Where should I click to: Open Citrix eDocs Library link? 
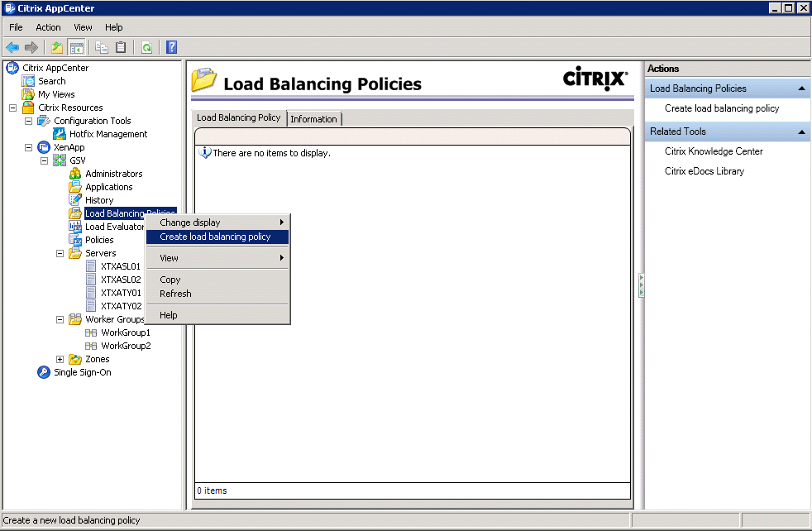pos(705,171)
